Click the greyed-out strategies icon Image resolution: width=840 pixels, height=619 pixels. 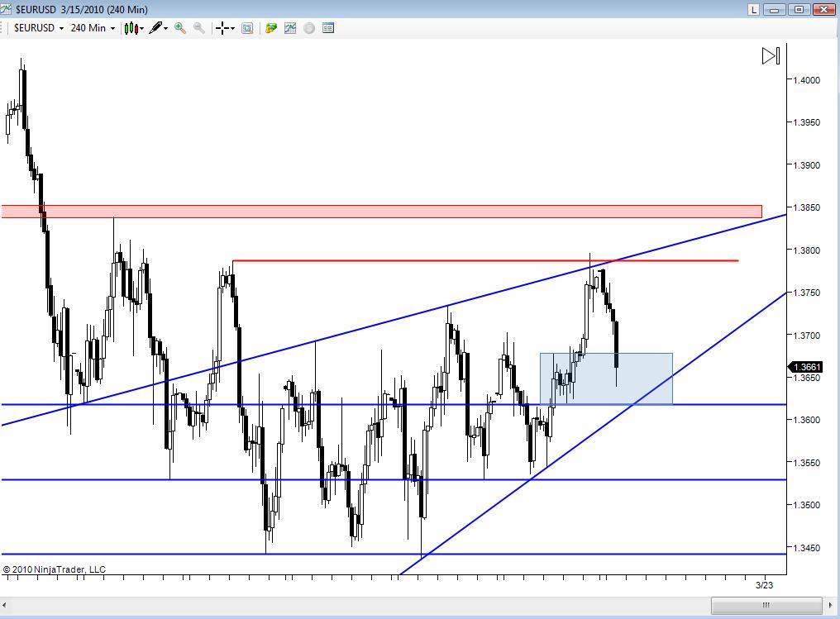tap(309, 28)
